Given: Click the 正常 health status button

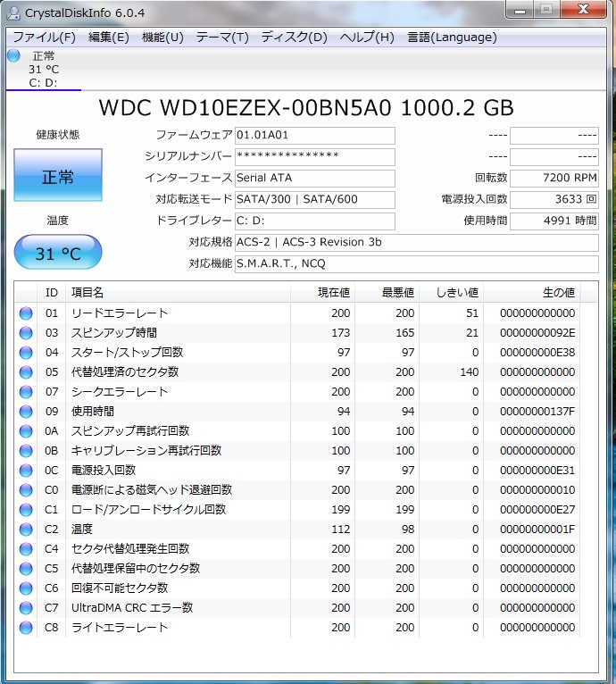Looking at the screenshot, I should pyautogui.click(x=58, y=175).
